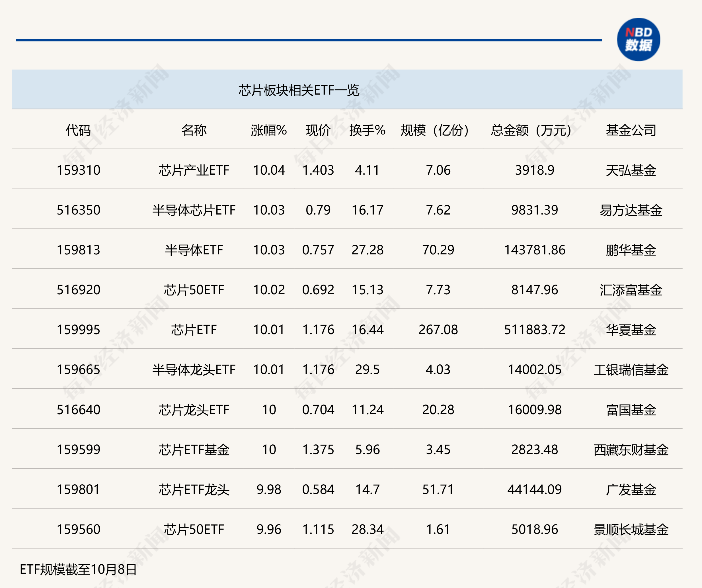Select total amount 511883.72
The height and width of the screenshot is (588, 702).
[x=535, y=329]
